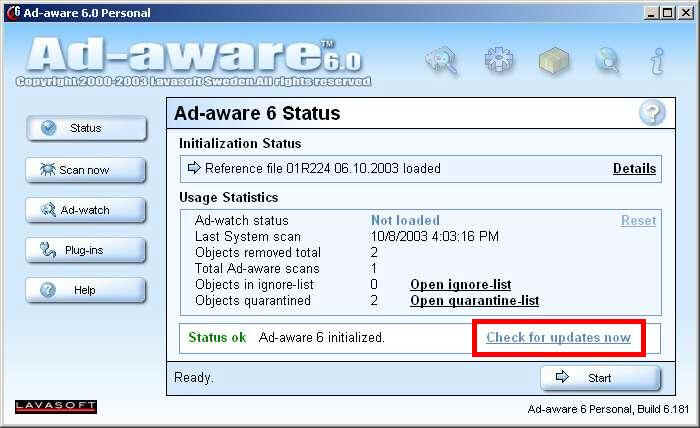Click the Reset link in Usage Statistics
This screenshot has width=700, height=428.
pos(638,220)
